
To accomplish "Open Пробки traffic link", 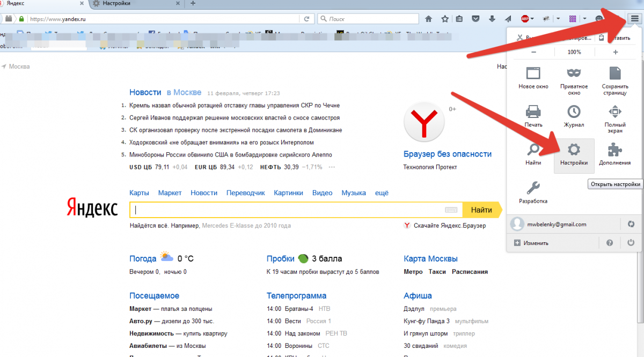I will point(281,258).
